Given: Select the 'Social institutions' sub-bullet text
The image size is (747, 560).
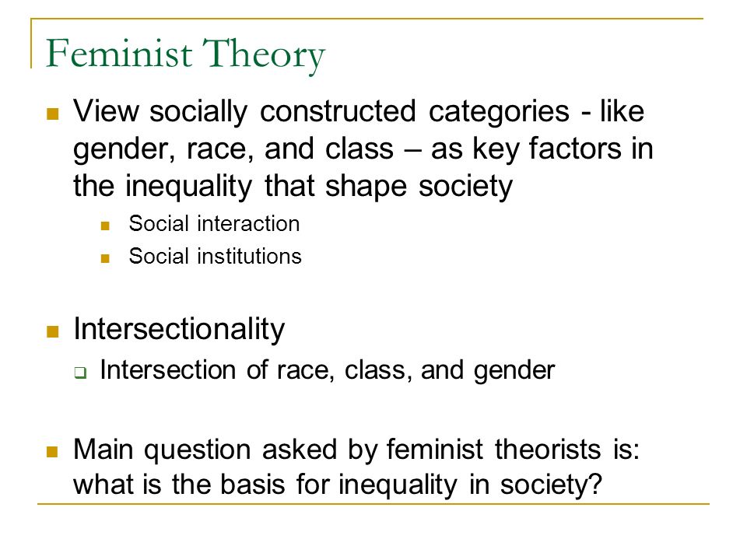Looking at the screenshot, I should (216, 256).
